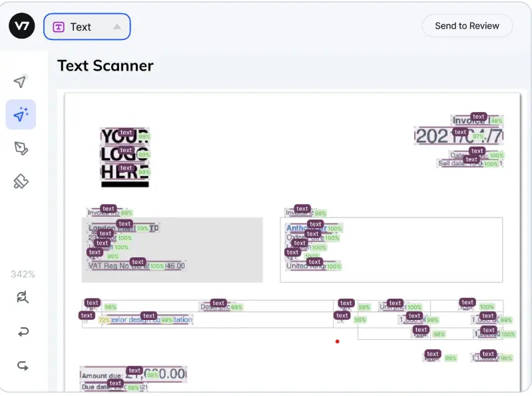Select the text annotation on invoice number 2021
532x396 pixels.
tap(460, 132)
